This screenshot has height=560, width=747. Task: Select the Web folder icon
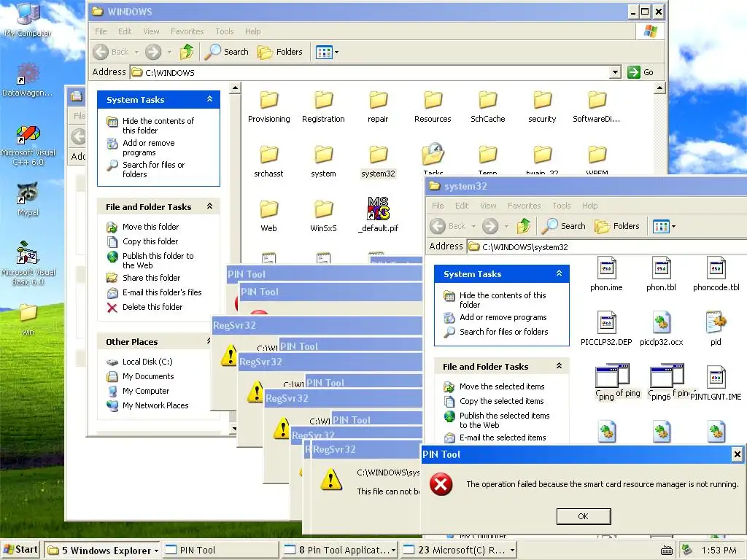pyautogui.click(x=268, y=209)
